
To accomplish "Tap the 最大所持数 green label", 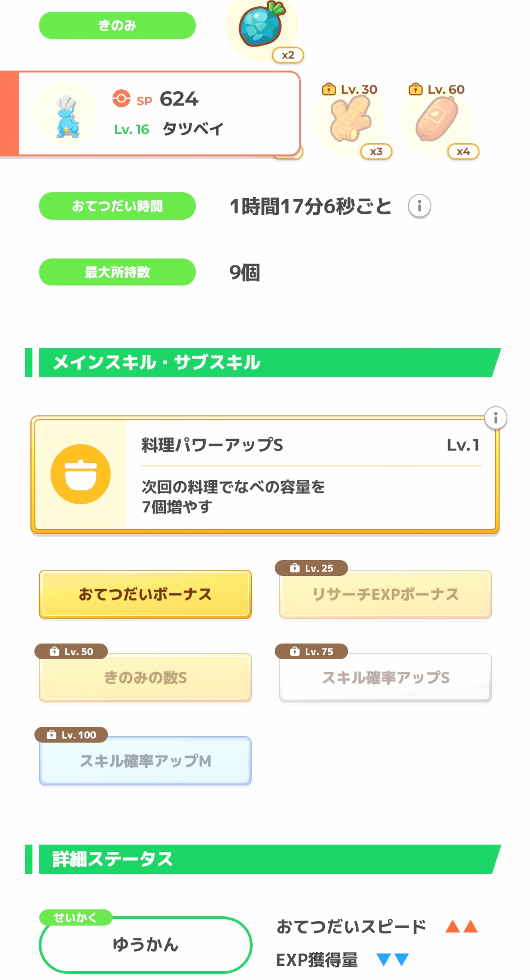I will [x=117, y=272].
